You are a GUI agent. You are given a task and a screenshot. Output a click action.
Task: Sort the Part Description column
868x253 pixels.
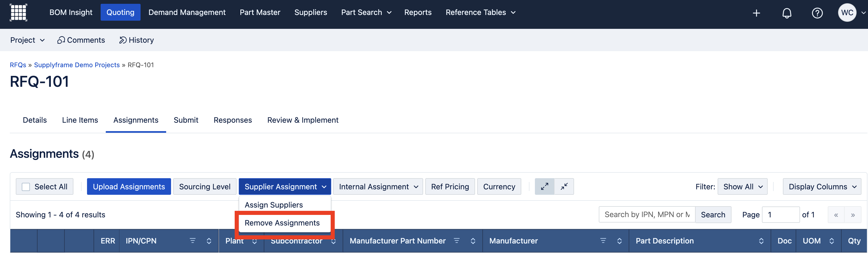point(761,241)
